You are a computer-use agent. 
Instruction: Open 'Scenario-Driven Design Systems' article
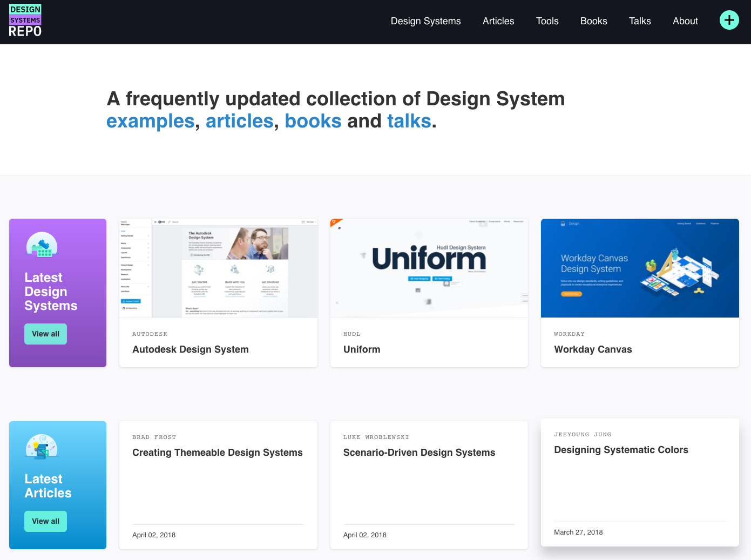coord(419,453)
